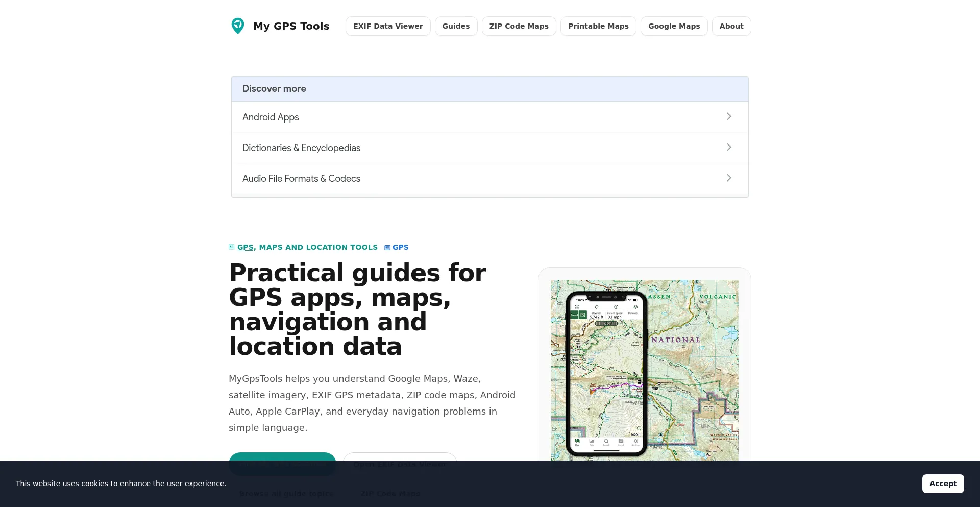
Task: Click the My GPS Tools site title
Action: [291, 26]
